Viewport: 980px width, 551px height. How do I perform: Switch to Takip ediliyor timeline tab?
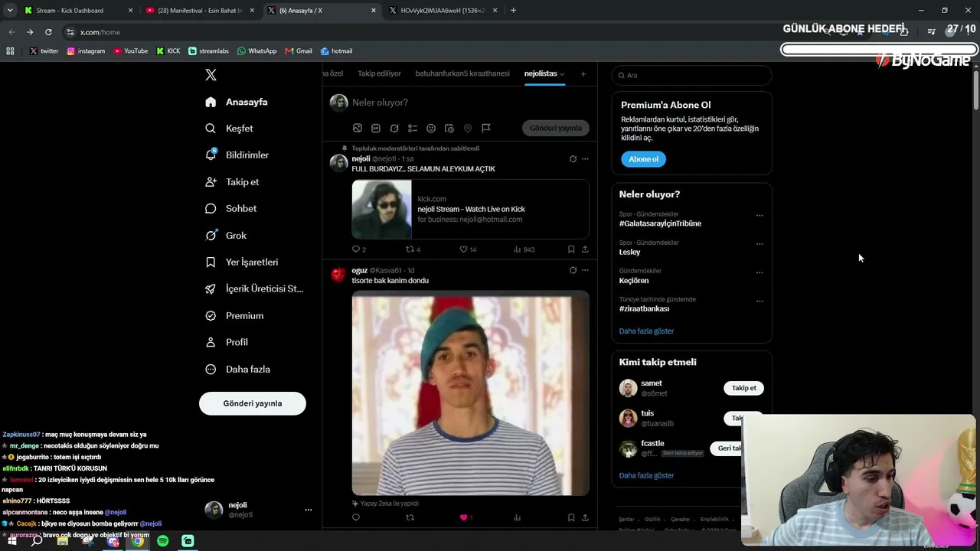pyautogui.click(x=379, y=73)
